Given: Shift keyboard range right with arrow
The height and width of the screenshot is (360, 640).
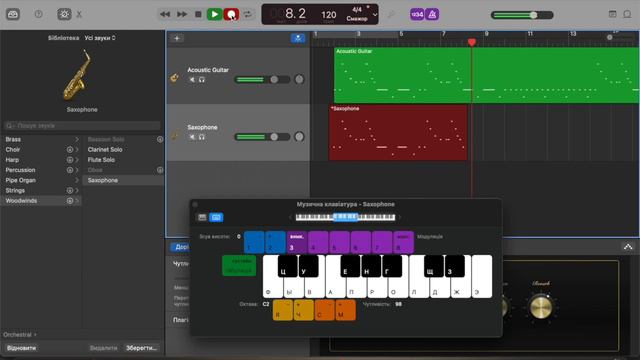Looking at the screenshot, I should (x=400, y=217).
